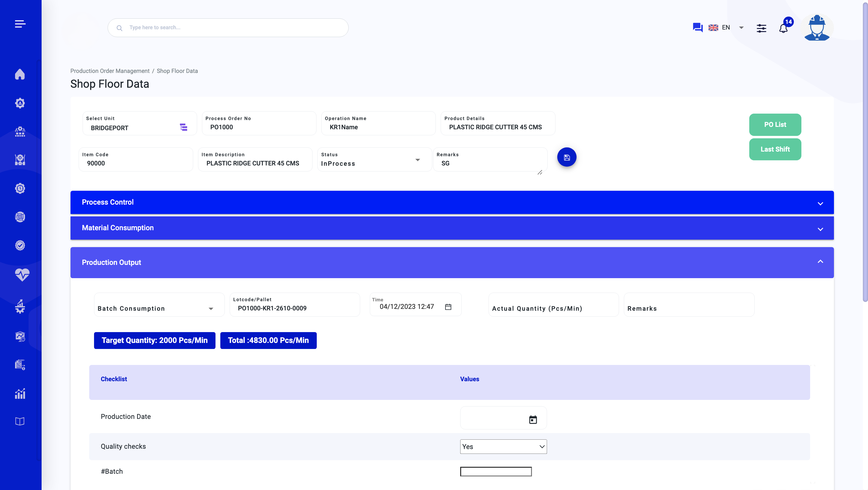Click Shop Floor Data breadcrumb
Image resolution: width=868 pixels, height=490 pixels.
177,71
